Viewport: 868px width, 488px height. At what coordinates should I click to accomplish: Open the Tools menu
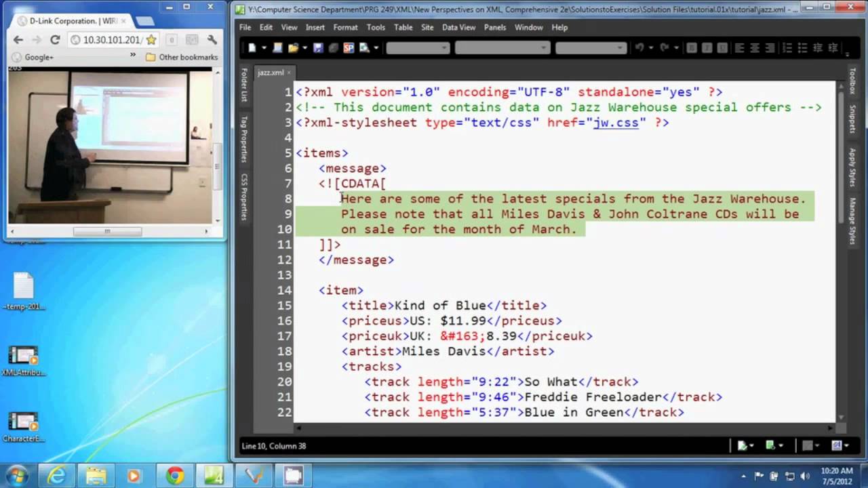point(376,27)
